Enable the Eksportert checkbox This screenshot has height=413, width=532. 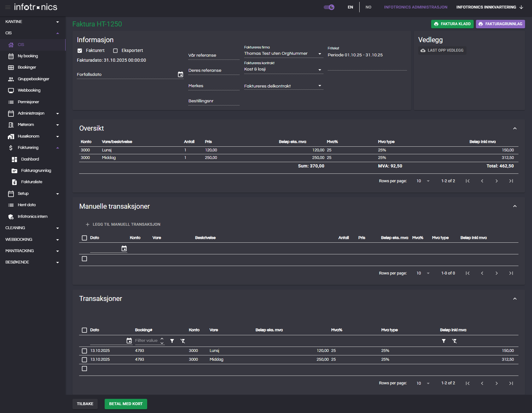pos(115,51)
